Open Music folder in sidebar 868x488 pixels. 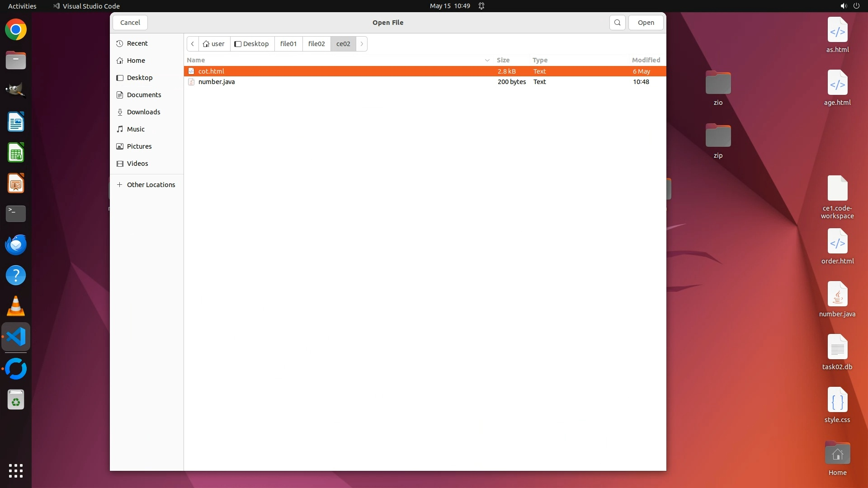(136, 129)
